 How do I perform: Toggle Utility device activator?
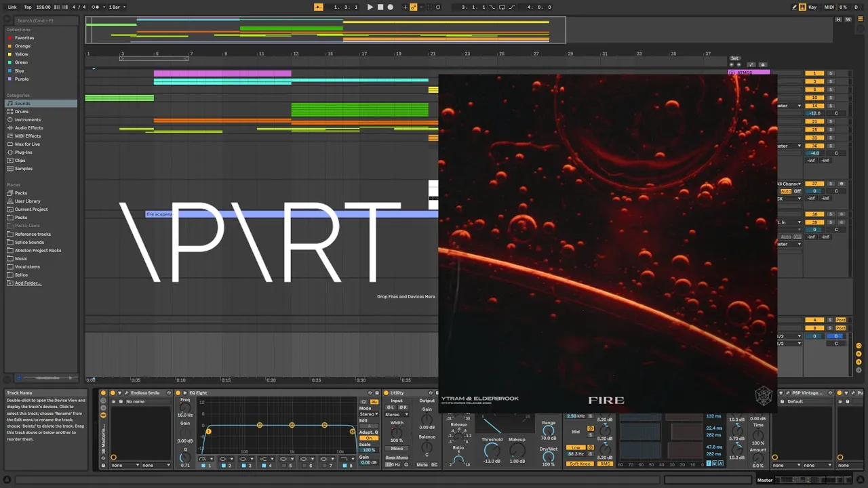coord(386,393)
